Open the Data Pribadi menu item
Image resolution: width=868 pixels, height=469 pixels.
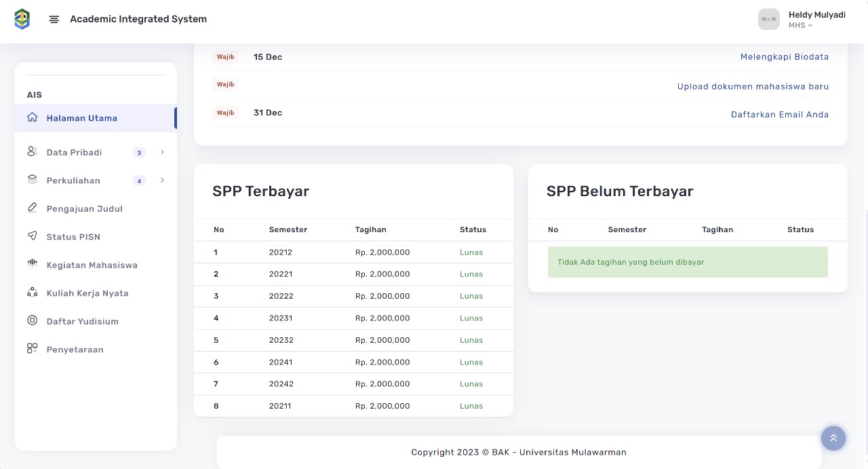pyautogui.click(x=74, y=153)
